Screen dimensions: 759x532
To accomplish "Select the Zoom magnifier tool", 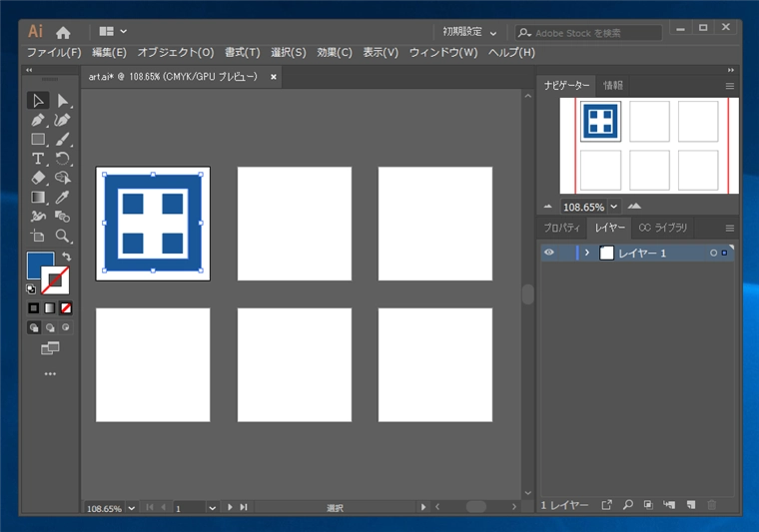I will coord(63,237).
